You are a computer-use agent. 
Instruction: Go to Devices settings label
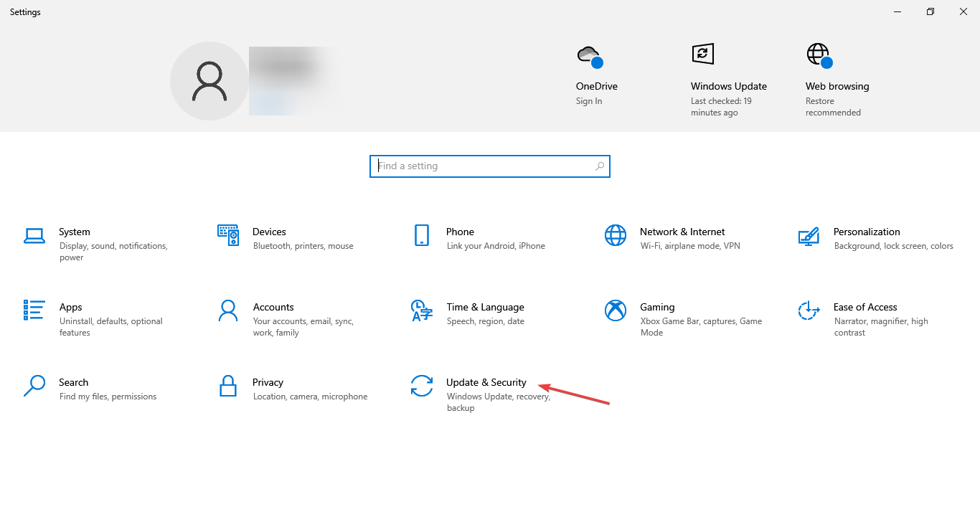[269, 232]
